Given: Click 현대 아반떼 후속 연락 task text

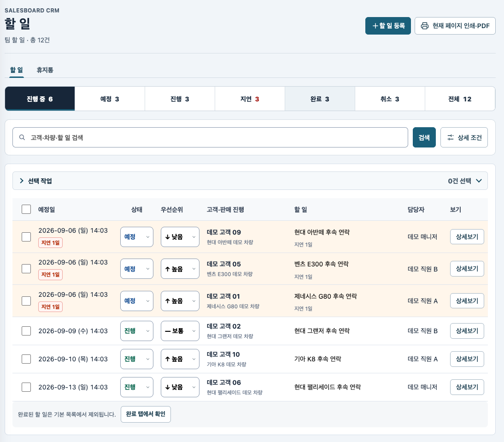Looking at the screenshot, I should click(322, 232).
